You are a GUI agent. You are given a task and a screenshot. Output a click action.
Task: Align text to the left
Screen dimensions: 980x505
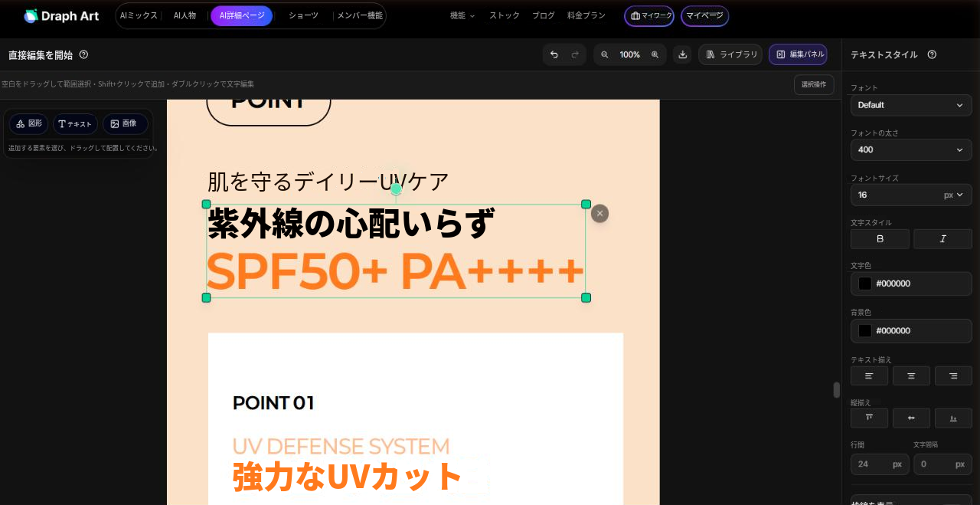[869, 375]
